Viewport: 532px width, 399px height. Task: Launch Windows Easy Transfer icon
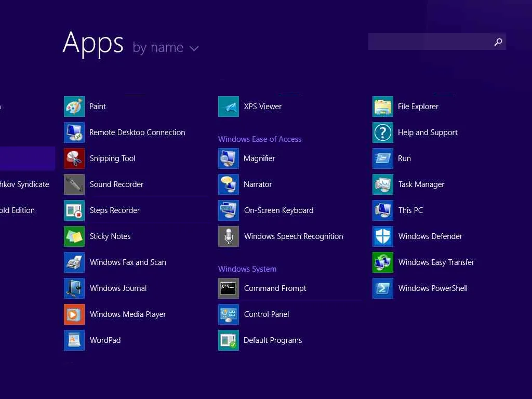(x=383, y=262)
